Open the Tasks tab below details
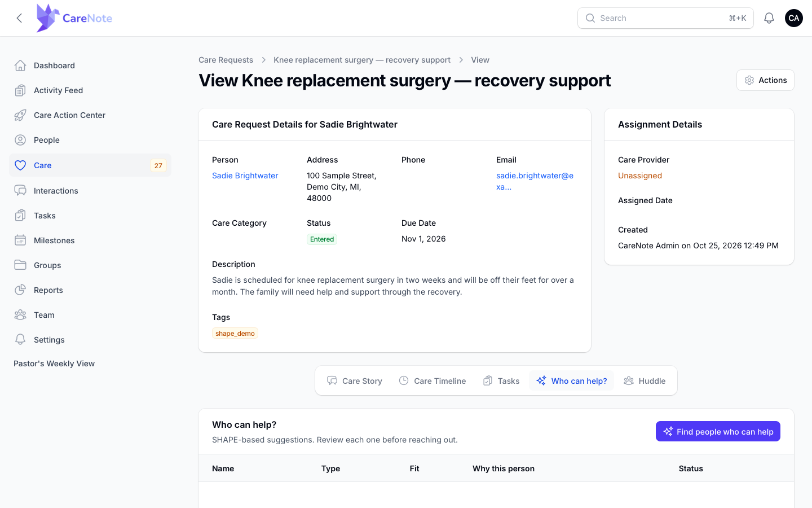 pos(501,381)
